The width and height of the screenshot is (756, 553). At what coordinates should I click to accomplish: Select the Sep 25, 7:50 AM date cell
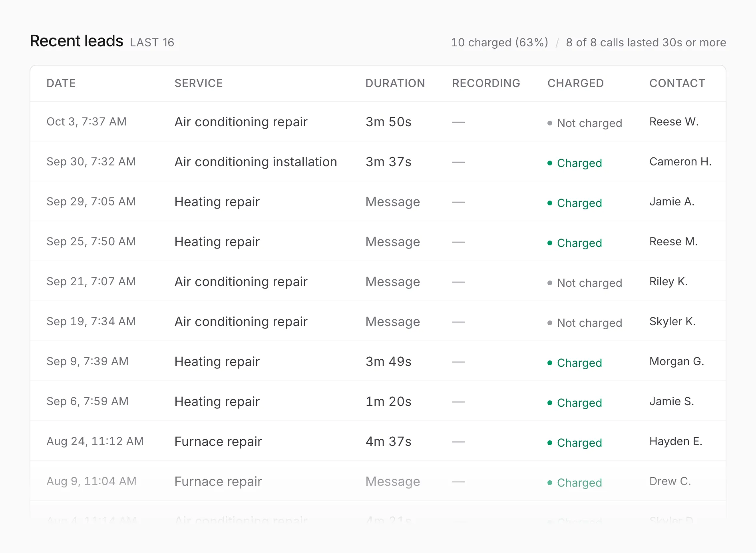(x=91, y=241)
